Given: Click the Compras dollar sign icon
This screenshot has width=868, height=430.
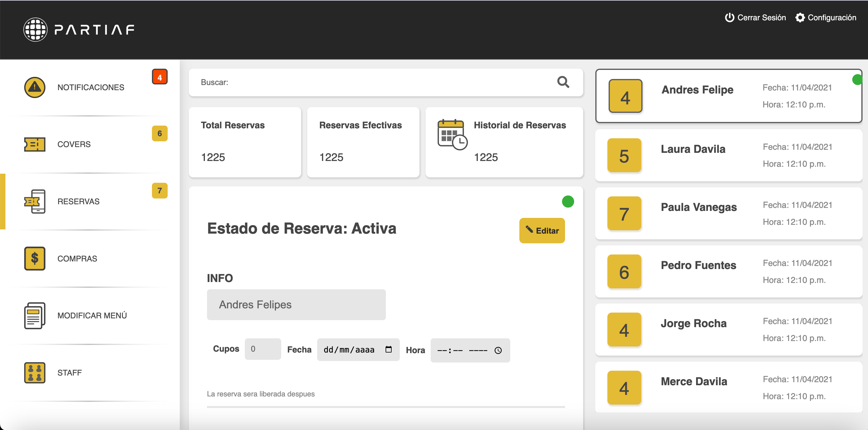Looking at the screenshot, I should (x=35, y=258).
